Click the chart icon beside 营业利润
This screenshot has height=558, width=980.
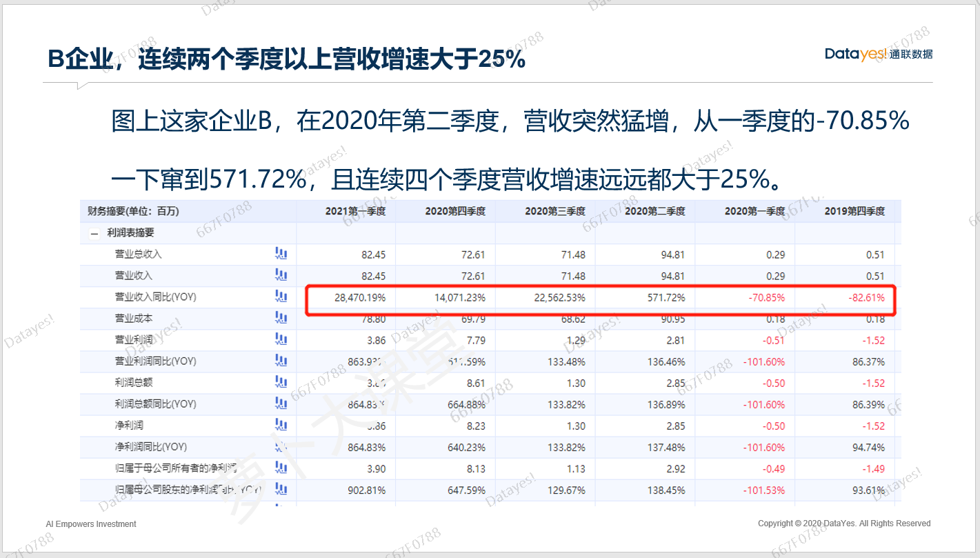tap(281, 339)
